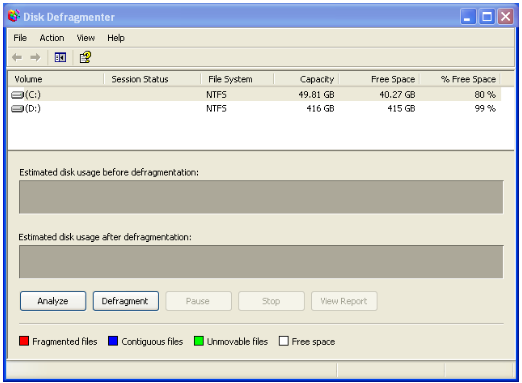522x383 pixels.
Task: Click the Free space legend label
Action: point(313,342)
